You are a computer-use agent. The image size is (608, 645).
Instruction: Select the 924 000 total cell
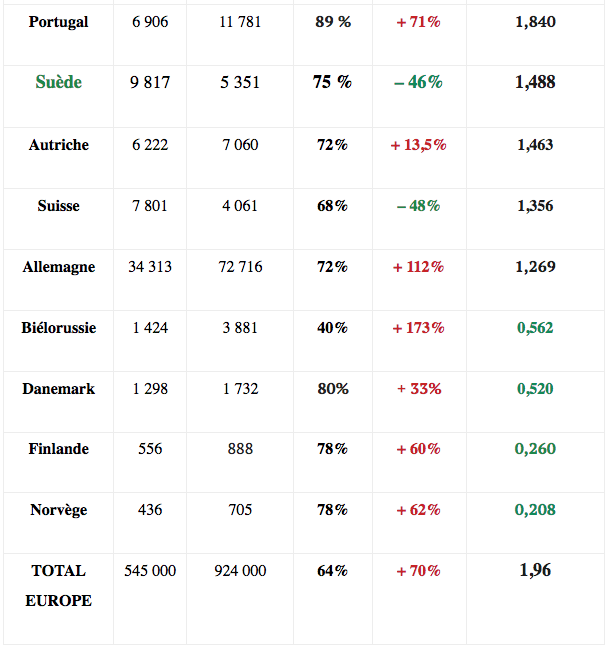point(240,571)
